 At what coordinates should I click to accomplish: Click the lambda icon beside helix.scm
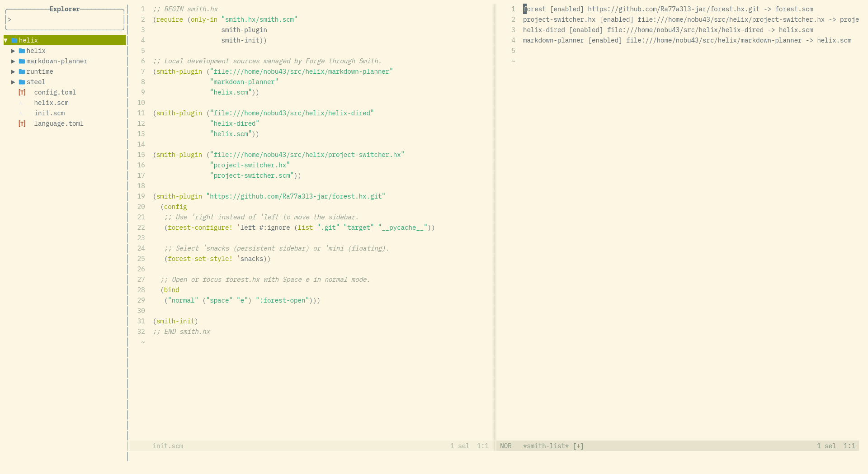tap(21, 103)
